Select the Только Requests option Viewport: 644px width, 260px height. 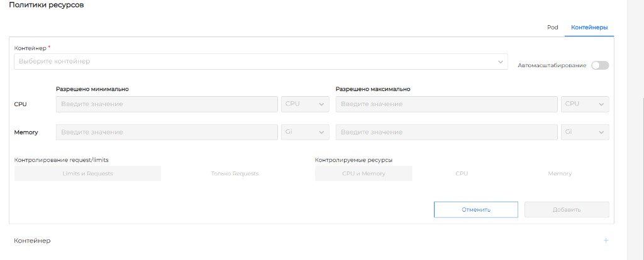coord(235,173)
